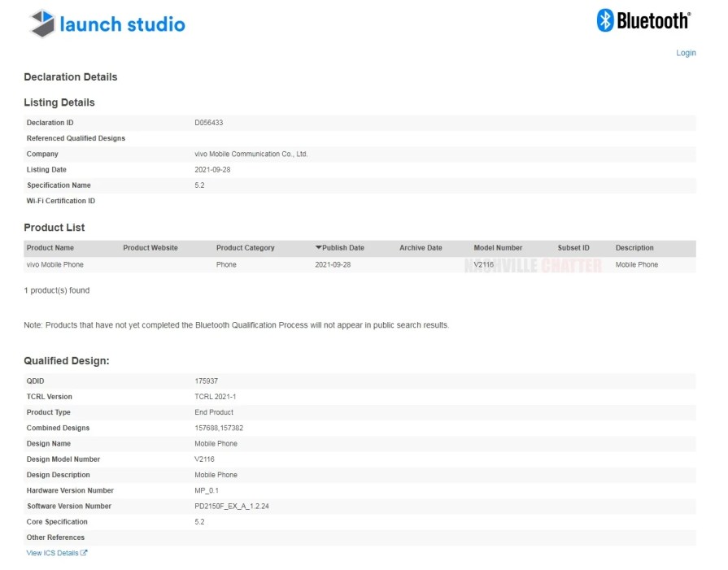Click the Product List heading
Viewport: 728px width, 570px height.
tap(54, 228)
